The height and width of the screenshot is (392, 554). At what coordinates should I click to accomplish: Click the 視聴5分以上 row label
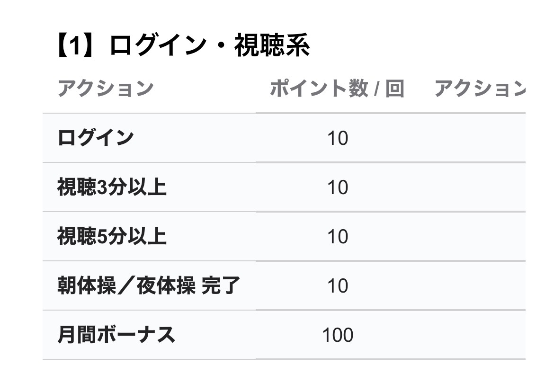tap(112, 237)
